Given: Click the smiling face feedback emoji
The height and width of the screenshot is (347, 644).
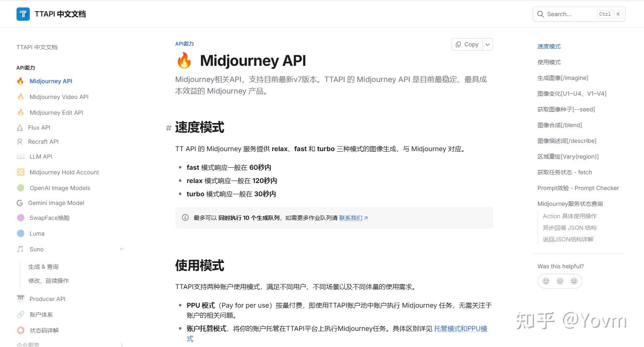Looking at the screenshot, I should click(x=546, y=281).
